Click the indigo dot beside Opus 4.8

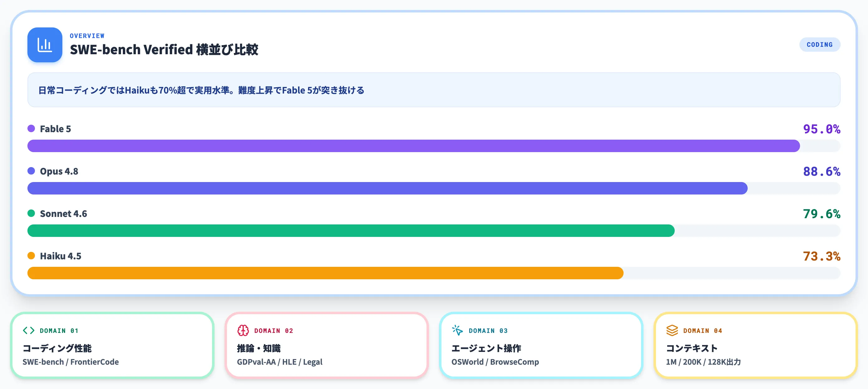31,171
